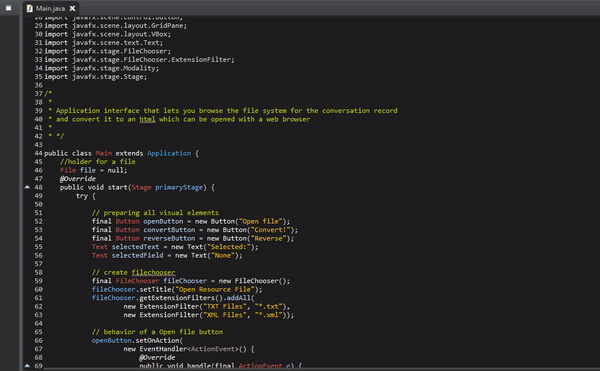The height and width of the screenshot is (371, 600).
Task: Click the underlined word 'html' in the comment
Action: pos(147,119)
